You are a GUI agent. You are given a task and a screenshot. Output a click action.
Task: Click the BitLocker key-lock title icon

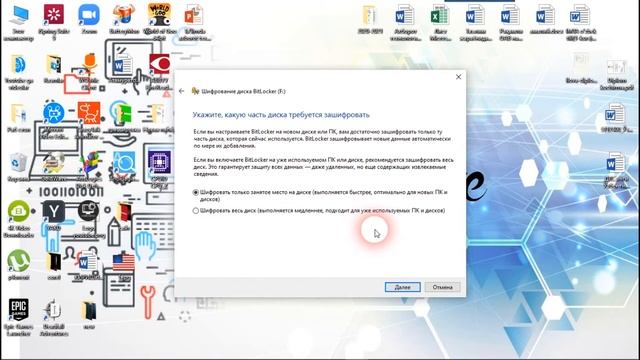click(x=196, y=91)
